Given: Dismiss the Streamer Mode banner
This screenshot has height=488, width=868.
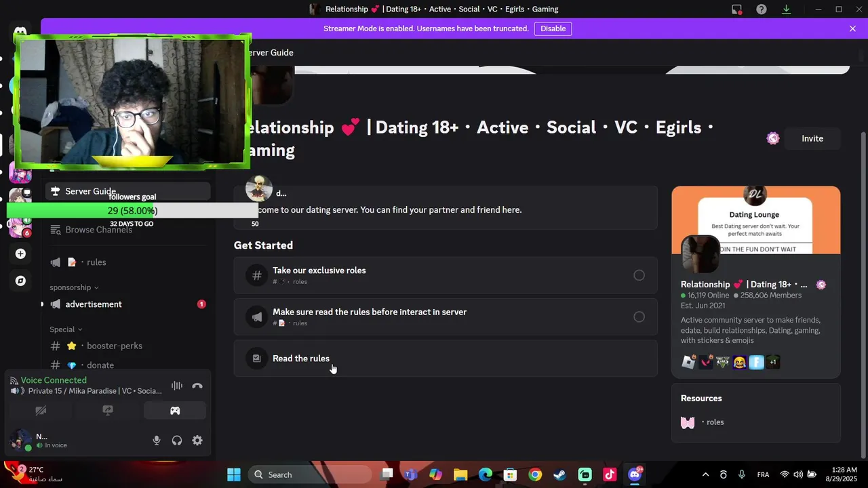Looking at the screenshot, I should click(852, 28).
